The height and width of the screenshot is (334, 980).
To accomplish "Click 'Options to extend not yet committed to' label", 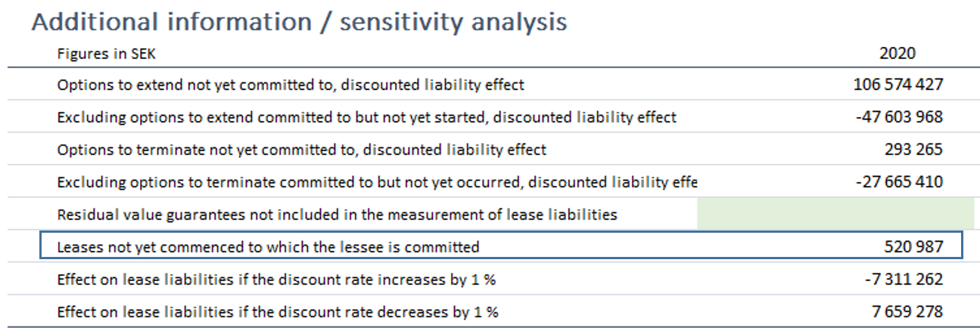I will point(291,85).
